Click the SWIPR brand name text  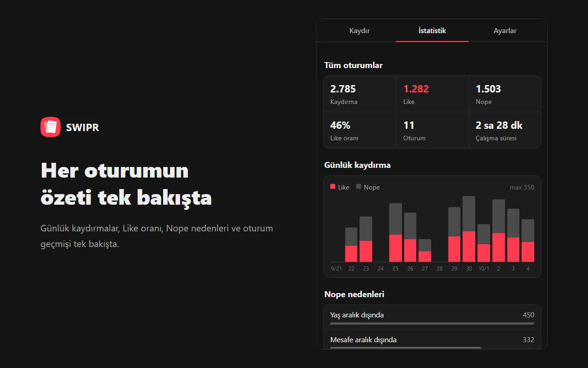(x=83, y=127)
